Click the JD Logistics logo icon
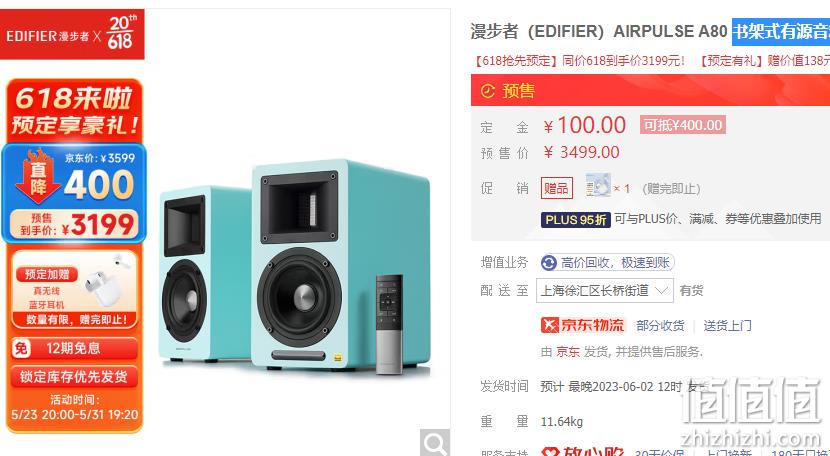The height and width of the screenshot is (456, 830). [x=550, y=325]
